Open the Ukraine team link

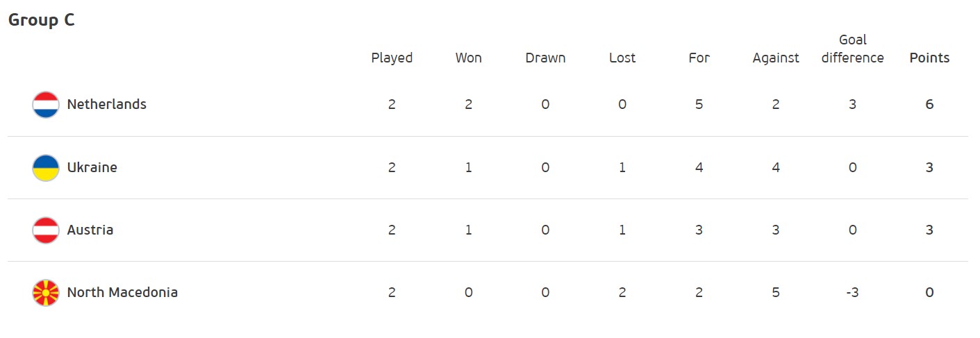92,168
